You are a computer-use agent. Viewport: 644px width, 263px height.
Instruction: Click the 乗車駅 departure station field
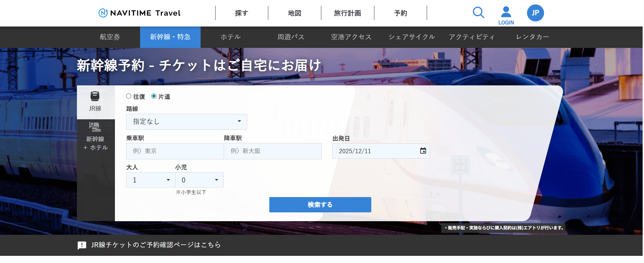(x=175, y=151)
